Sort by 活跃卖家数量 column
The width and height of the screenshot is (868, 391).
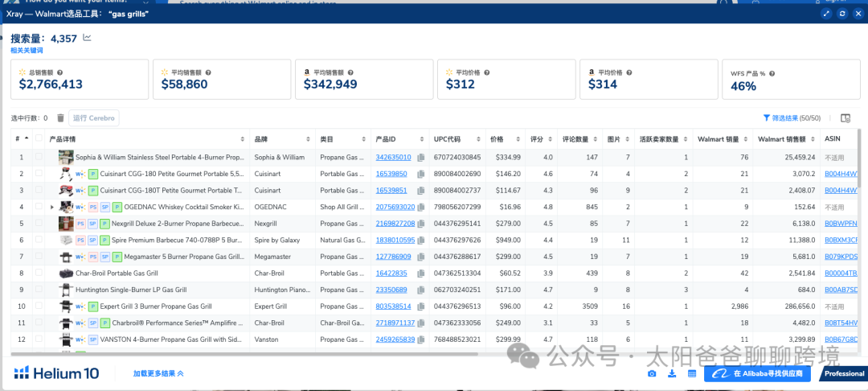pyautogui.click(x=686, y=139)
